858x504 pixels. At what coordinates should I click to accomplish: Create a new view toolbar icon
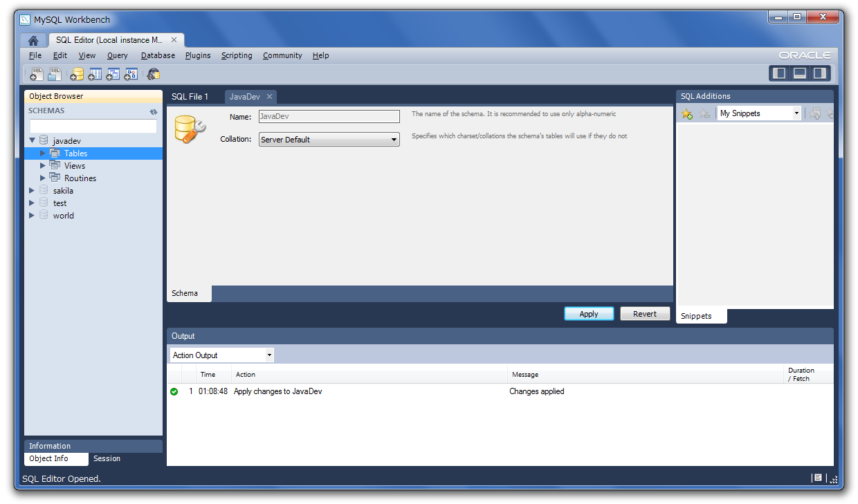point(113,73)
